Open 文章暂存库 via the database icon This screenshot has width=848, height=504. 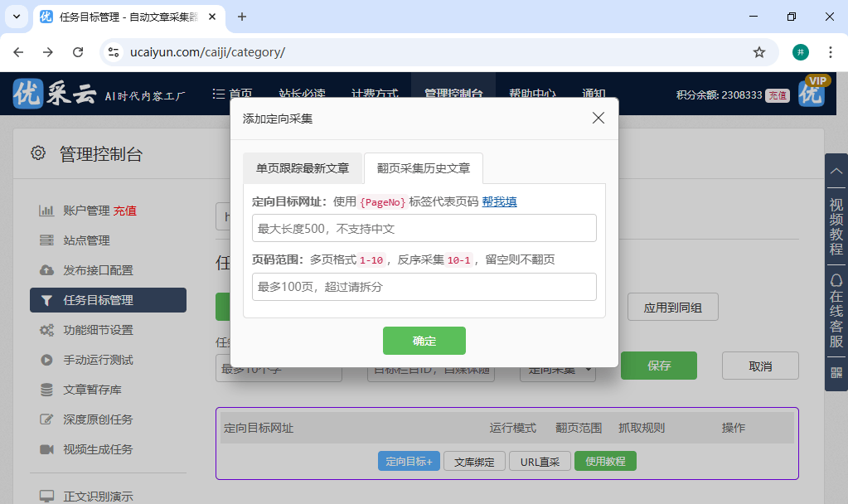tap(46, 388)
